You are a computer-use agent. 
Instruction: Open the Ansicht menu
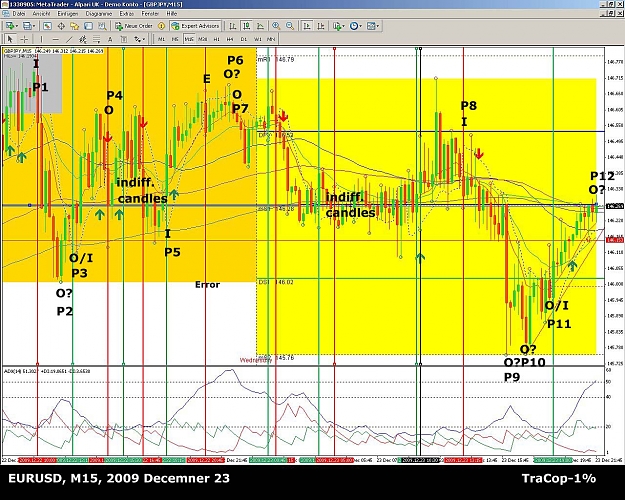41,14
